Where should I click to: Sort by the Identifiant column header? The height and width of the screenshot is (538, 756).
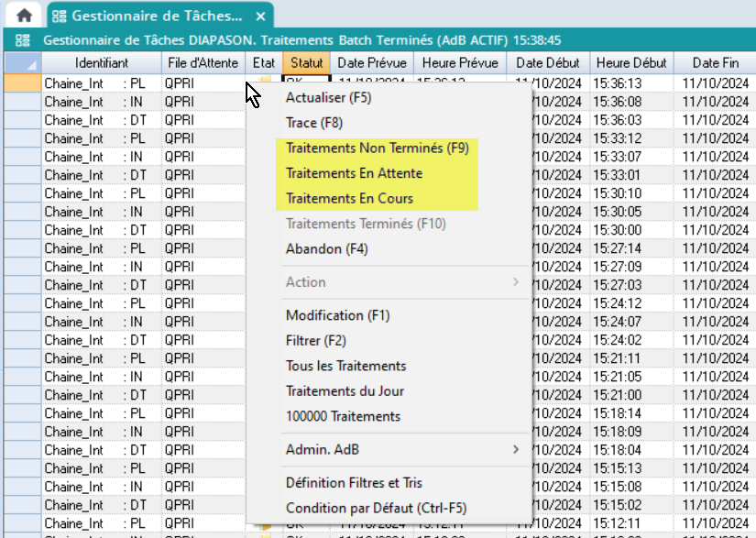pyautogui.click(x=101, y=63)
